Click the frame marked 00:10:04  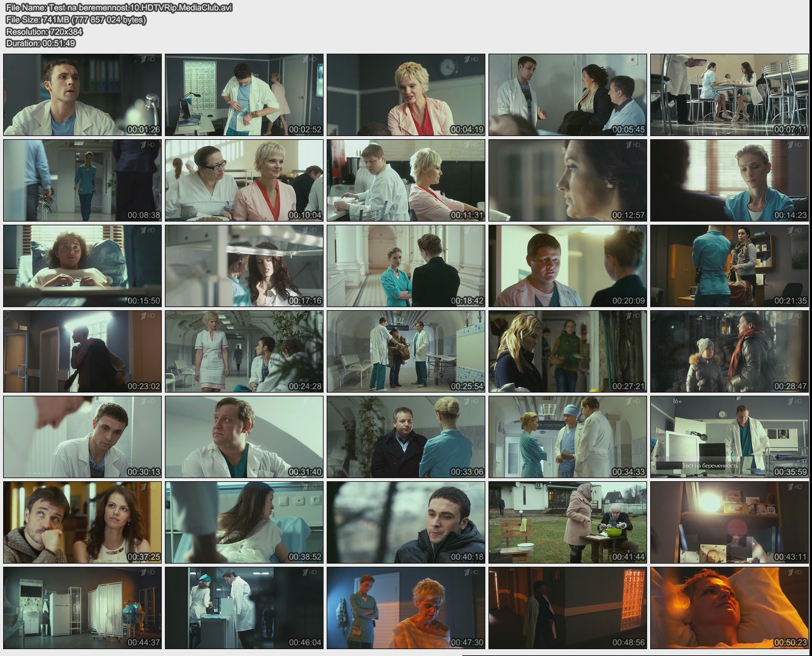pyautogui.click(x=244, y=180)
